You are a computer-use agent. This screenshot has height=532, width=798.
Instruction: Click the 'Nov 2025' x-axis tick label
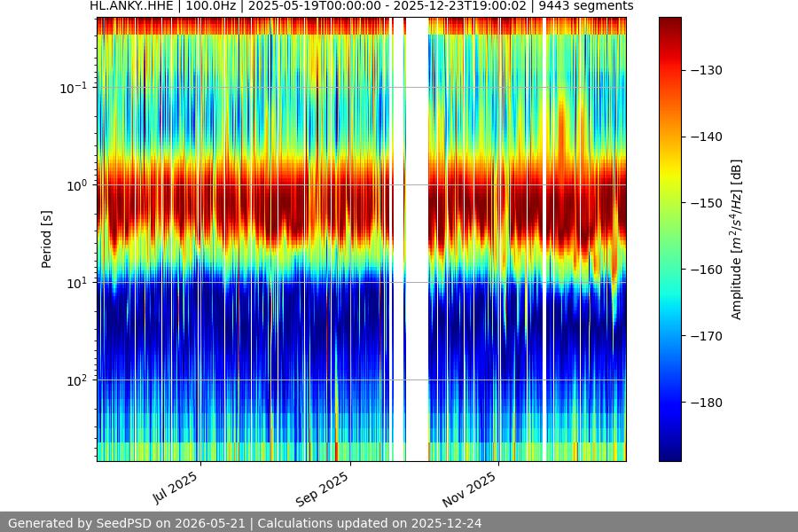[x=469, y=489]
